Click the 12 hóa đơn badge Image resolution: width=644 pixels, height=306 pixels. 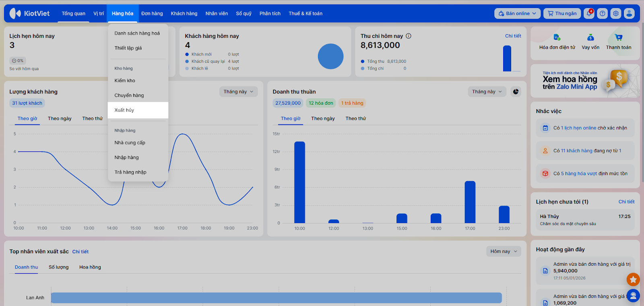pos(321,103)
